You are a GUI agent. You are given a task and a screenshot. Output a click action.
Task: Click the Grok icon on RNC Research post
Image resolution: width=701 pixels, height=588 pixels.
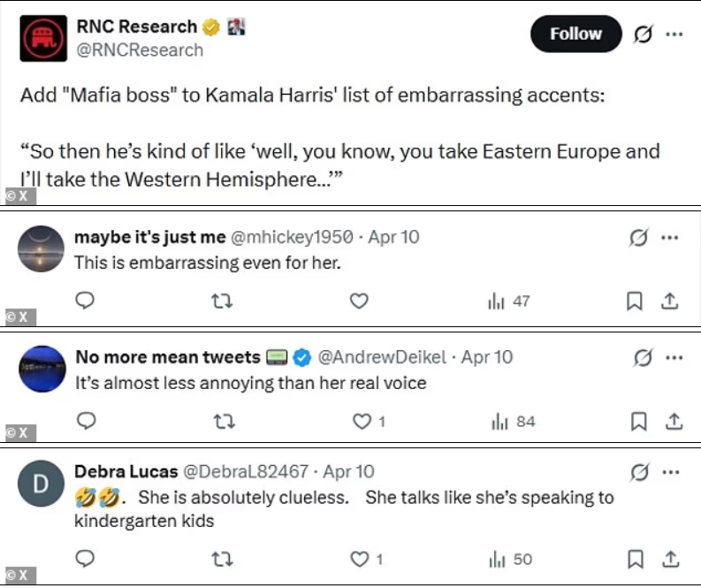click(x=643, y=34)
